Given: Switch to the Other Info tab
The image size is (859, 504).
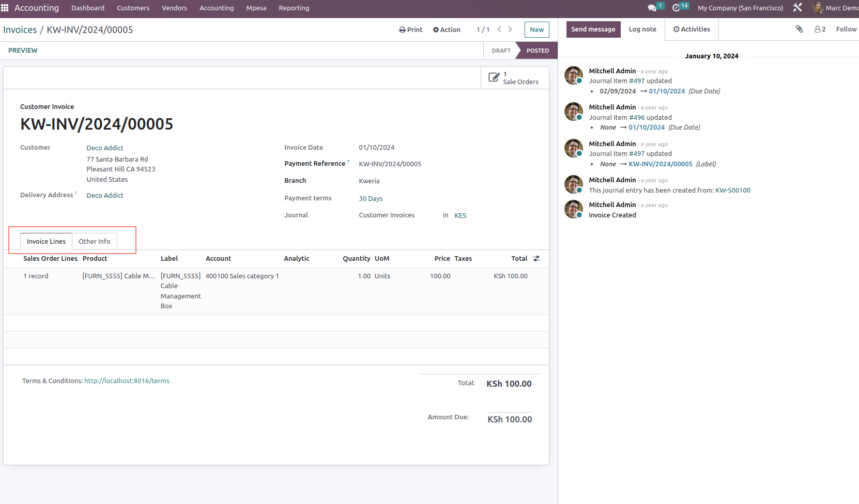Looking at the screenshot, I should point(94,241).
